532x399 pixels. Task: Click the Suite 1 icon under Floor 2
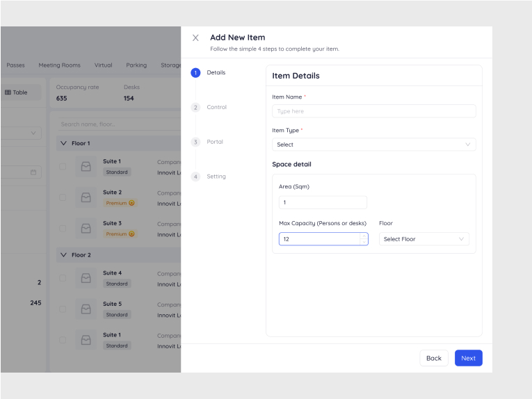[x=86, y=340]
